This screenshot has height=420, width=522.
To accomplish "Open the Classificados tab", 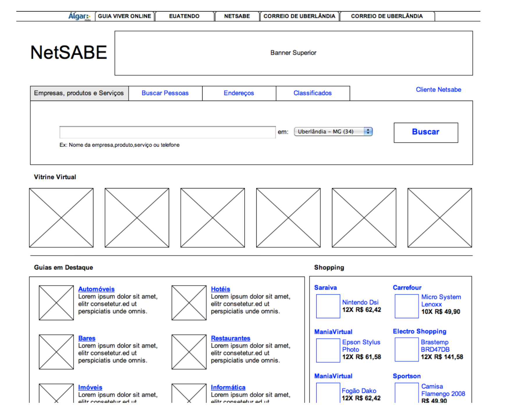I will click(x=313, y=93).
